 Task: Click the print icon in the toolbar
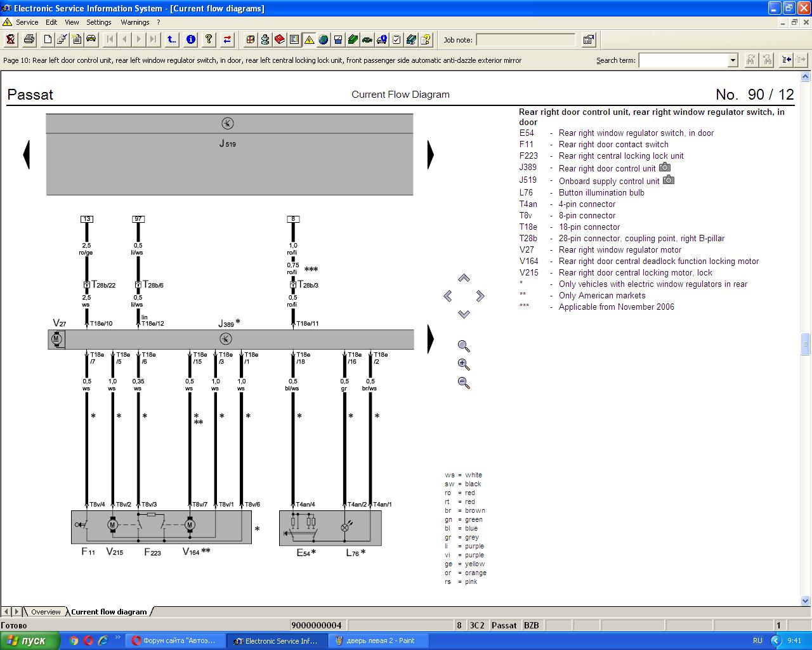click(x=29, y=39)
